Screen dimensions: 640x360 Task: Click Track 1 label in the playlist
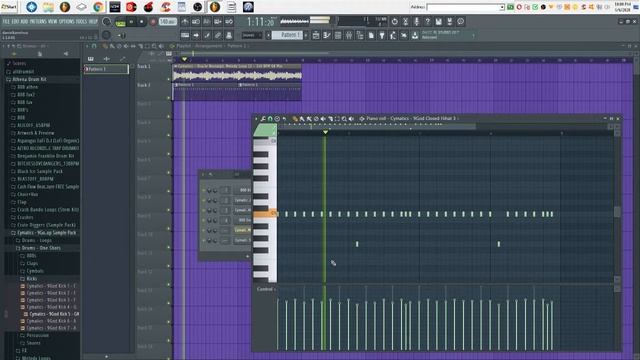pyautogui.click(x=144, y=66)
